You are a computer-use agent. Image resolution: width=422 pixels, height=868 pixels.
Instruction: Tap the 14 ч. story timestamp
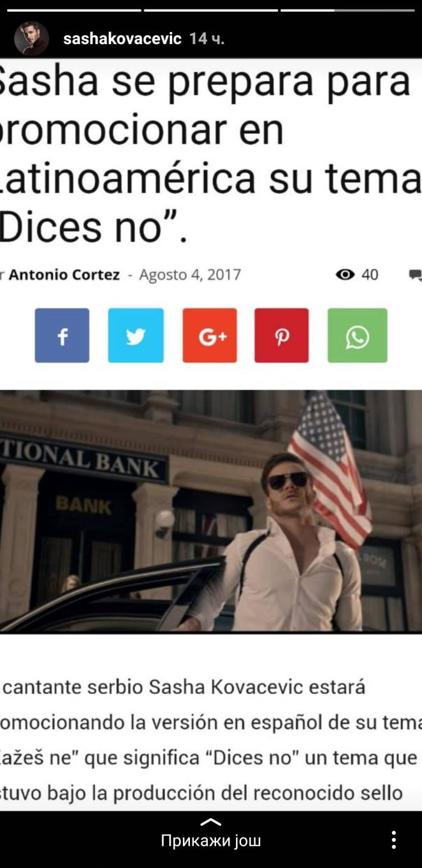tap(207, 38)
